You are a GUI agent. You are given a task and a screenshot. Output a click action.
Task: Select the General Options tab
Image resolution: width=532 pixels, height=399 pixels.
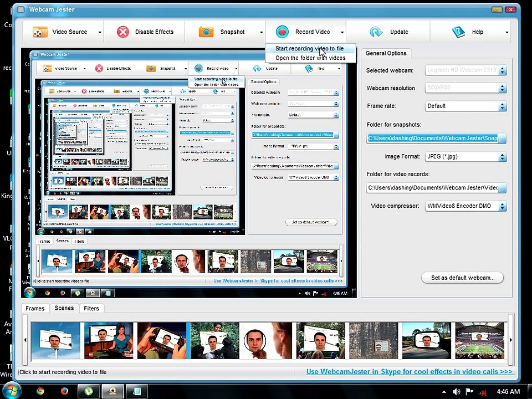click(386, 53)
